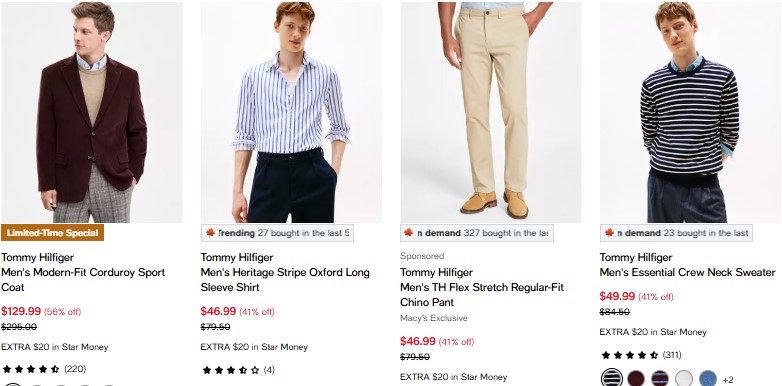
Task: Open the Corduroy Sport Coat product image
Action: pos(92,112)
